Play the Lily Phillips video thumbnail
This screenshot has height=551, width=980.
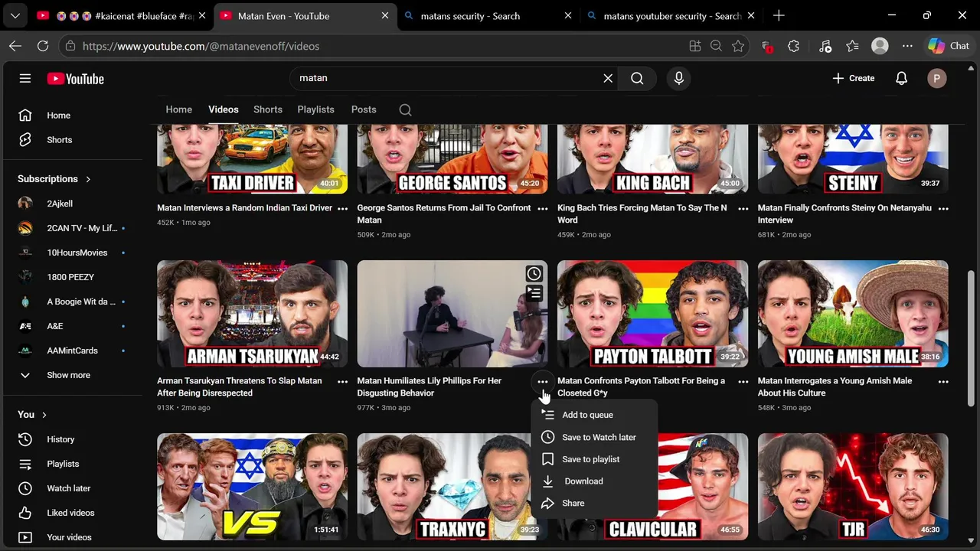(452, 314)
